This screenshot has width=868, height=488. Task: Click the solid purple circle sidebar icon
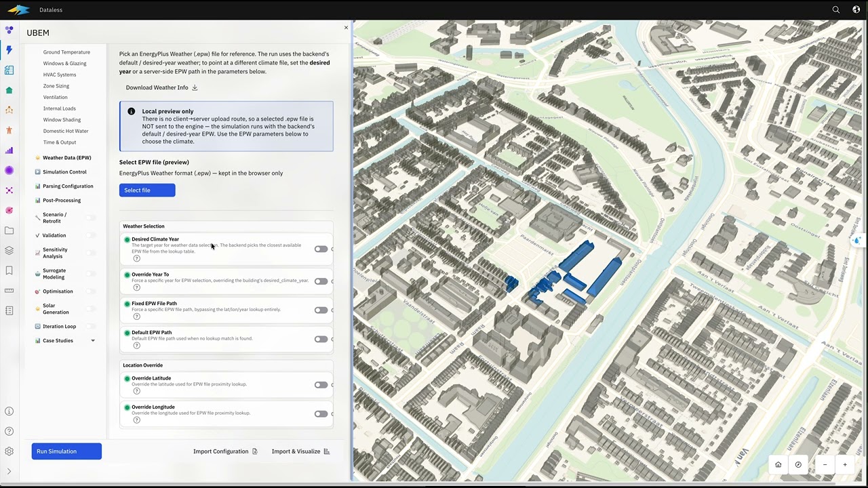coord(9,170)
